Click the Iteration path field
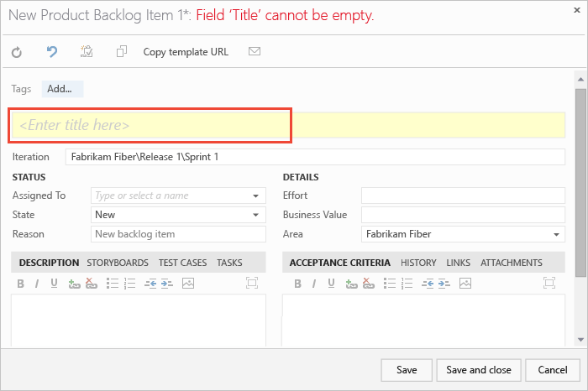Viewport: 588px width, 391px height. tap(315, 157)
